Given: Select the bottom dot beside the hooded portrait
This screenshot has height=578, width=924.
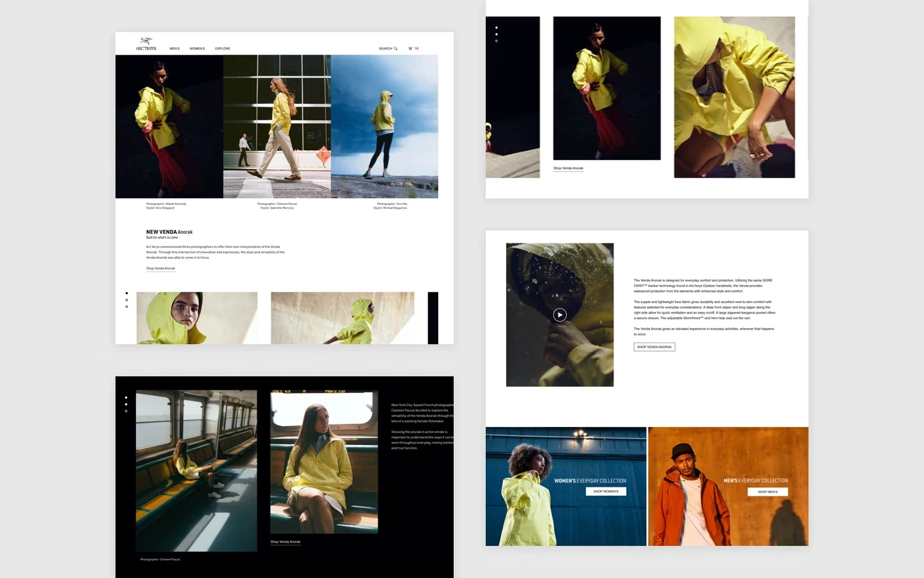Looking at the screenshot, I should pos(126,306).
